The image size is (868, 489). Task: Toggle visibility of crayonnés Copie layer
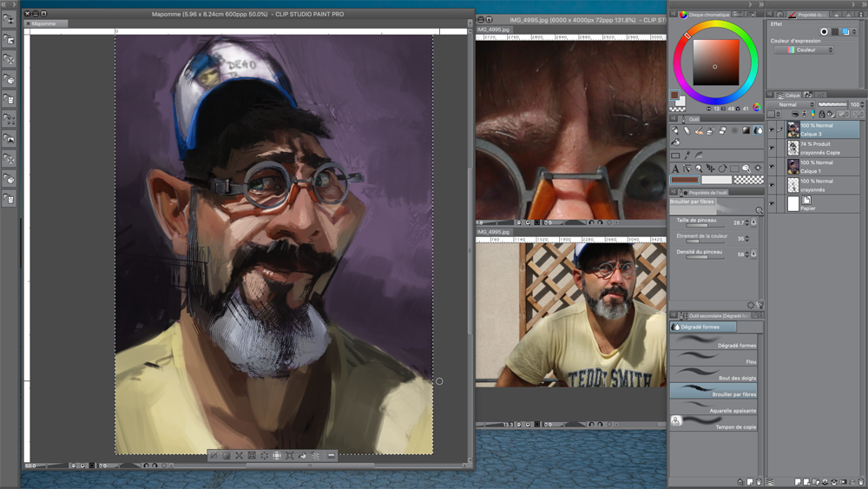tap(772, 149)
